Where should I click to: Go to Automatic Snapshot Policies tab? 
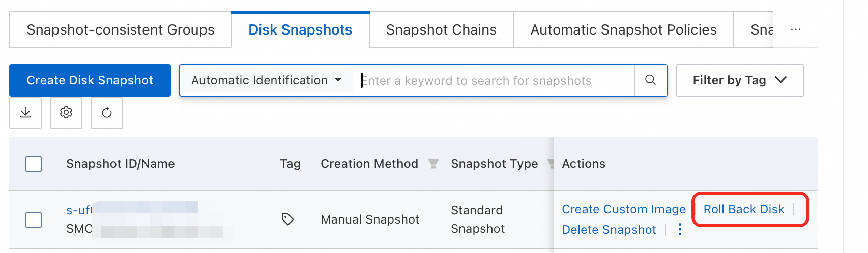(x=623, y=30)
